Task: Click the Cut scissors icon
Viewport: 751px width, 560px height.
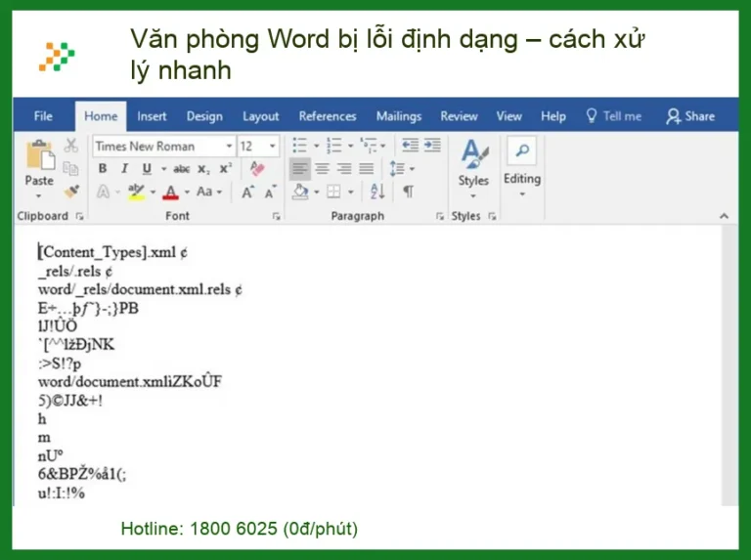Action: click(70, 145)
